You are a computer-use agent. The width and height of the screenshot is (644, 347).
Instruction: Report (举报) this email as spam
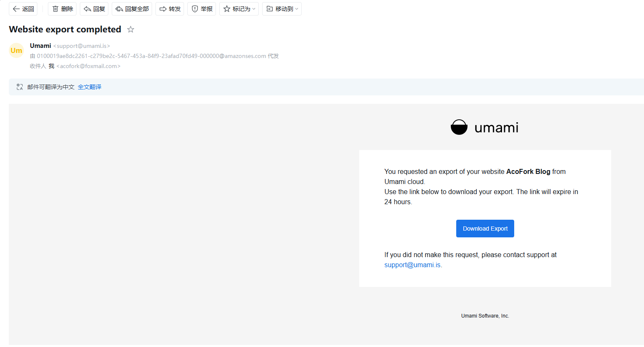(202, 9)
